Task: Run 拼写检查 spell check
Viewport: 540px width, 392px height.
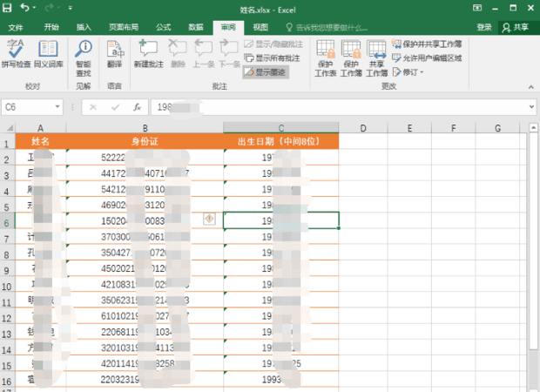Action: click(16, 53)
